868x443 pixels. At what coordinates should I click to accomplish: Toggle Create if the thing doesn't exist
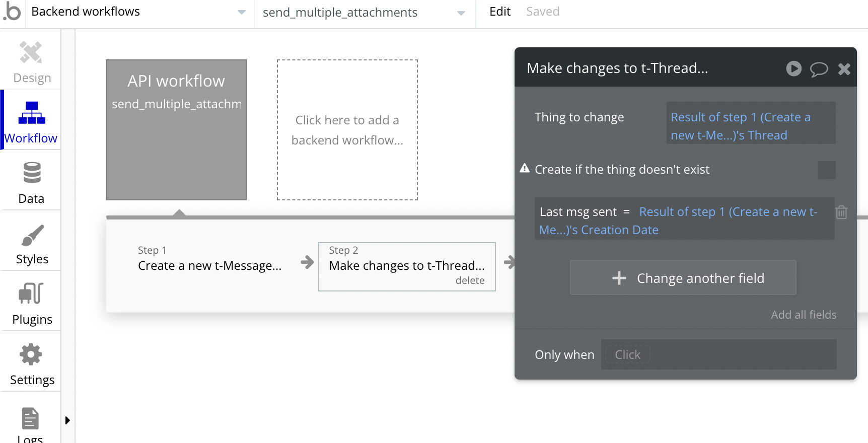(826, 170)
